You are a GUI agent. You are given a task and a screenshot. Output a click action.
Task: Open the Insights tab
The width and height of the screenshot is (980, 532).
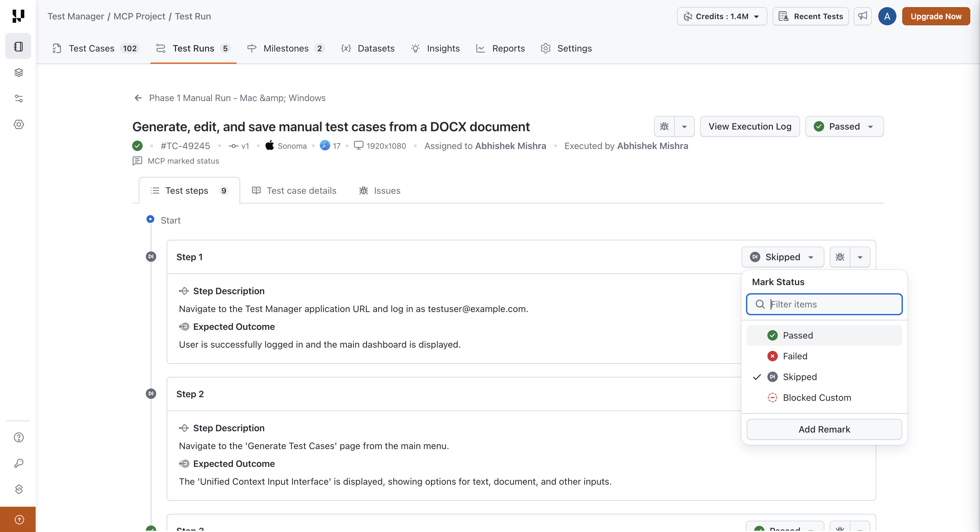436,48
